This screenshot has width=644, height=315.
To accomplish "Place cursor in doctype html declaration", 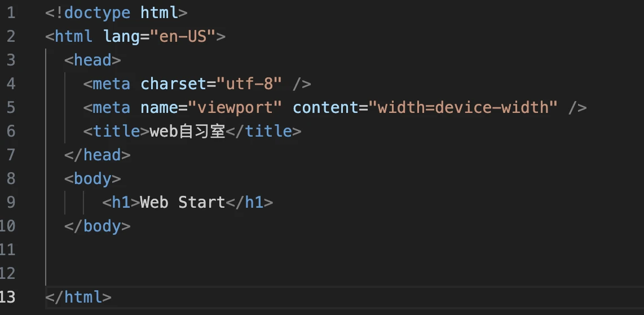I will click(116, 13).
